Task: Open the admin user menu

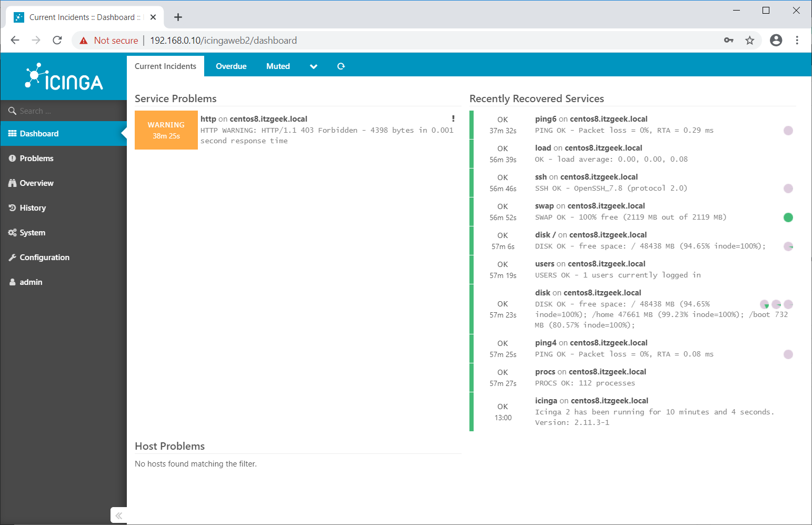Action: click(x=64, y=282)
